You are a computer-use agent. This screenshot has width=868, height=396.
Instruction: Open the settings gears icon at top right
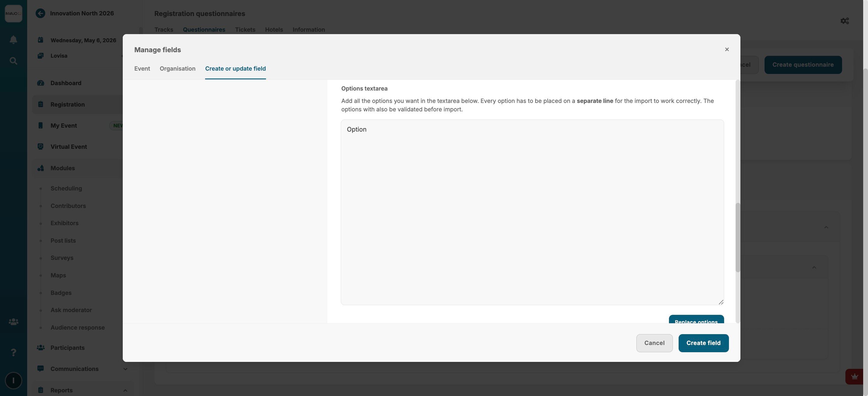coord(844,21)
